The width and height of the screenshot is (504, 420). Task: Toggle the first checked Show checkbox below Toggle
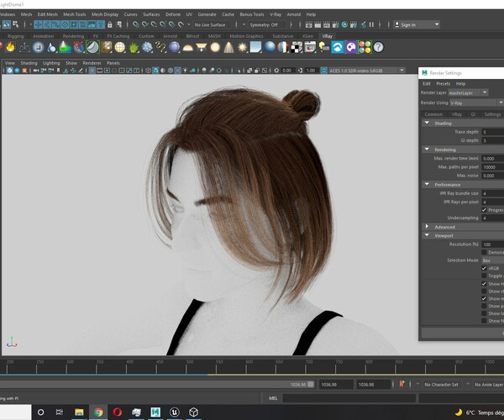484,284
